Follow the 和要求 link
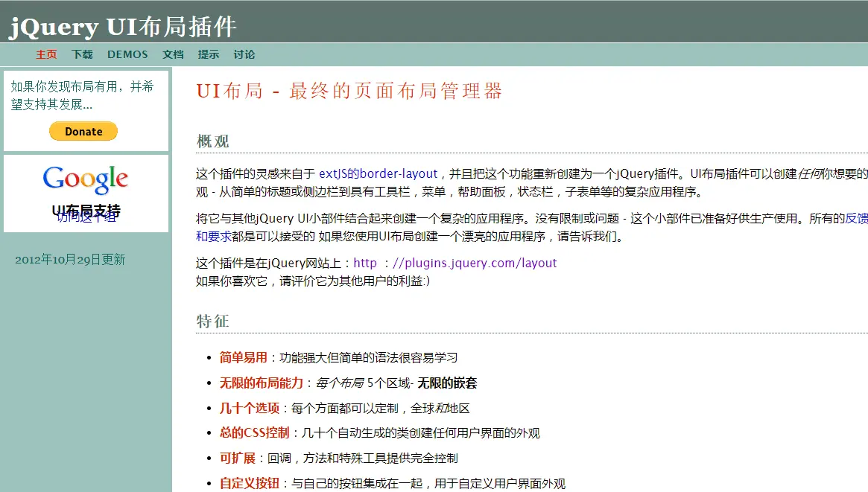The width and height of the screenshot is (868, 492). (x=214, y=237)
